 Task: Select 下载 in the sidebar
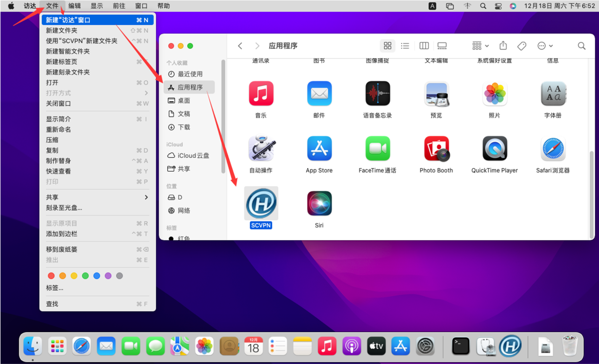tap(189, 127)
